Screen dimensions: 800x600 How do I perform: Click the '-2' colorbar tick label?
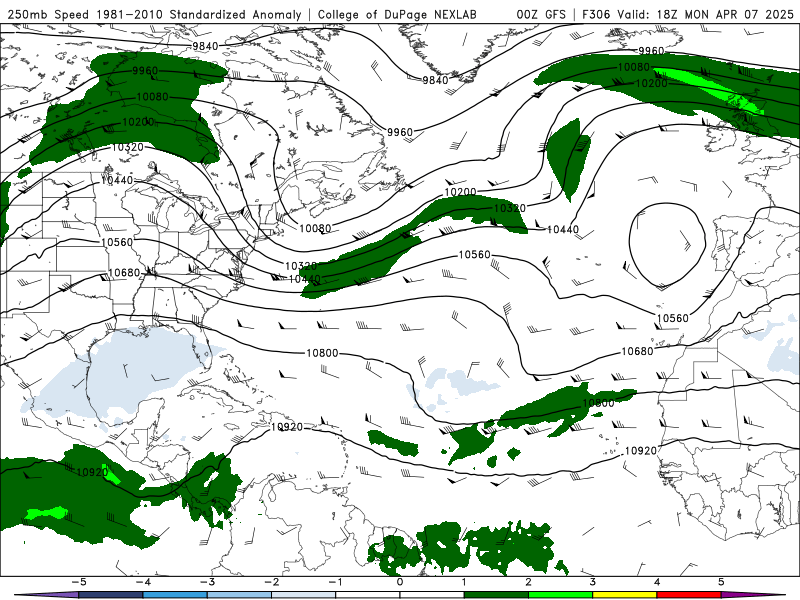271,582
